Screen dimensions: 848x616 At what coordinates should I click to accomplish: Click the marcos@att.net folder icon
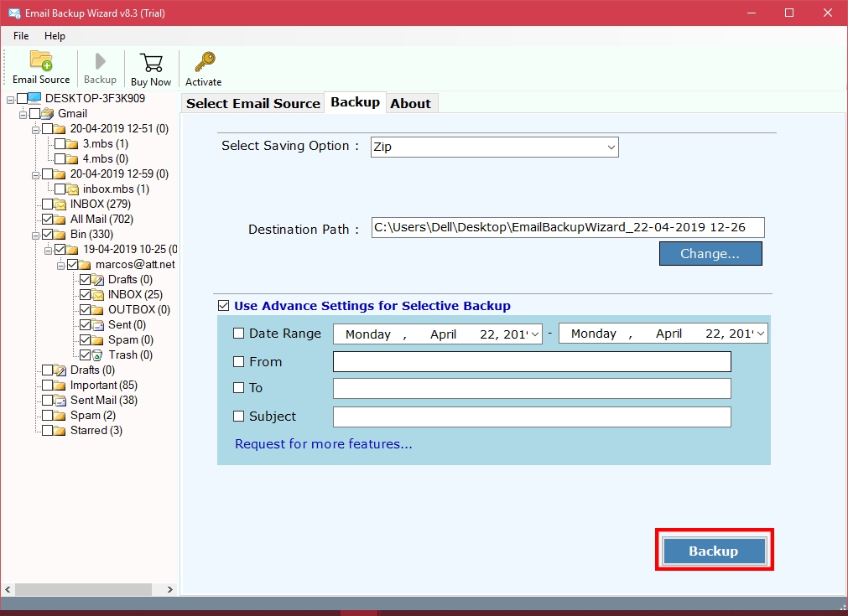click(x=85, y=265)
